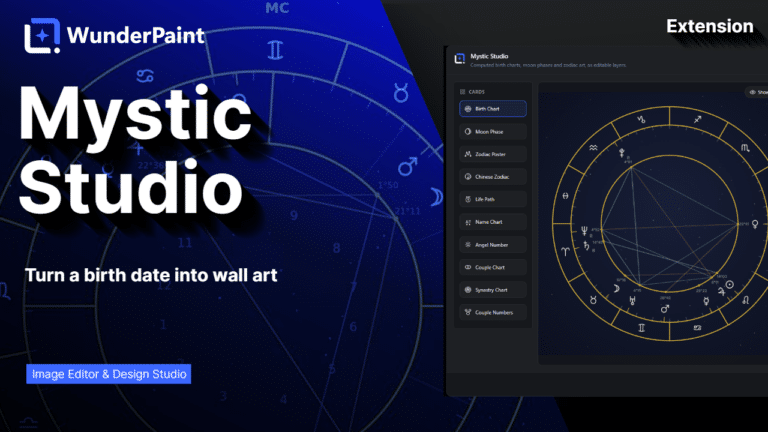
Task: Click the birth chart wheel preview
Action: pyautogui.click(x=660, y=223)
